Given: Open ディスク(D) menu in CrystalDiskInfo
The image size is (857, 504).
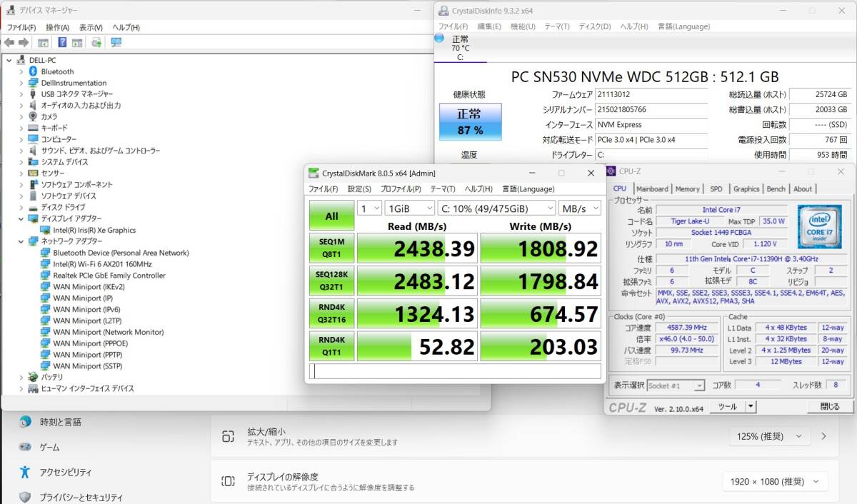Looking at the screenshot, I should [594, 26].
